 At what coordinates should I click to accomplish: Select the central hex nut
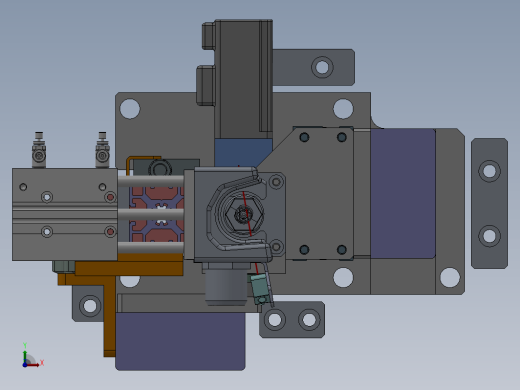244,214
